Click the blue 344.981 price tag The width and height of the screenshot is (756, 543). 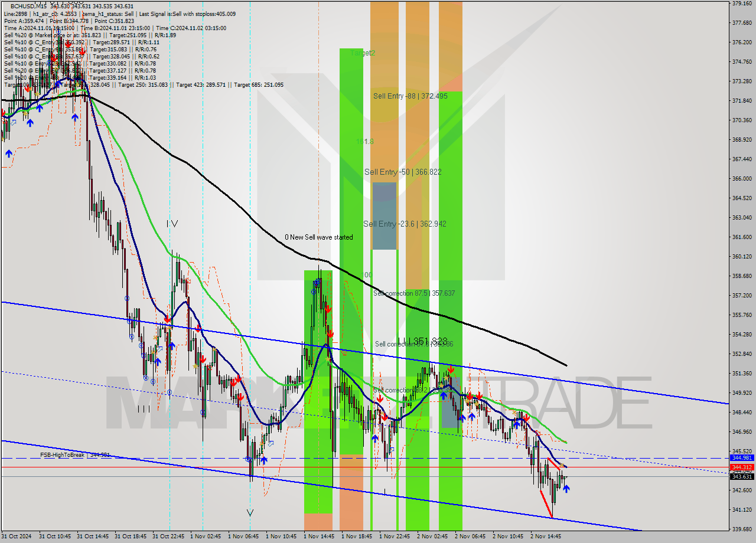(x=742, y=457)
